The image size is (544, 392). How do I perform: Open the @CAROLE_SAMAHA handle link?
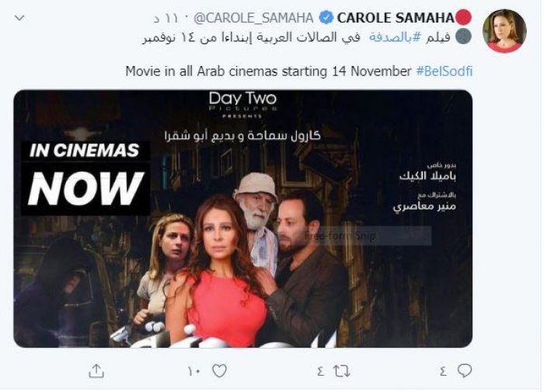[253, 18]
